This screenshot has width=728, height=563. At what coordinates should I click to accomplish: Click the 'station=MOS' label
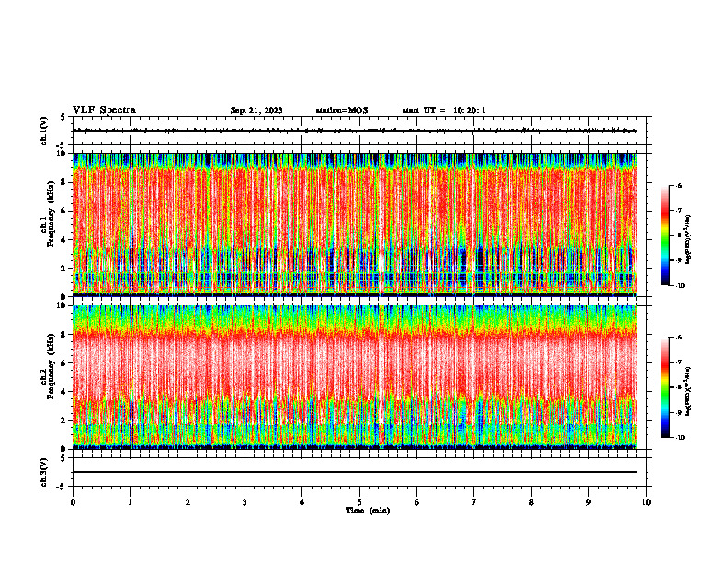[342, 110]
